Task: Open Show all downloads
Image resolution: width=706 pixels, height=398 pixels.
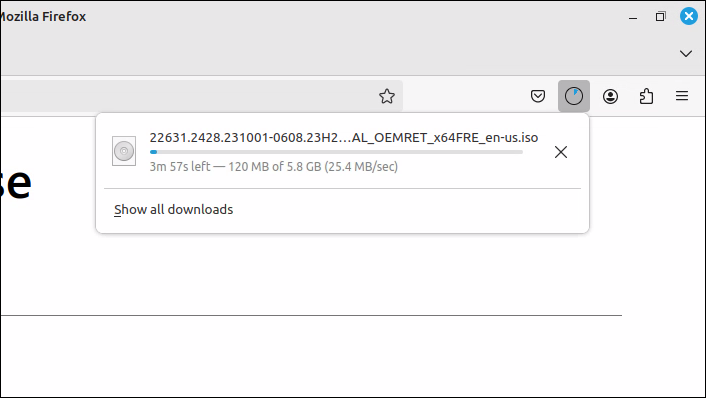Action: (173, 209)
